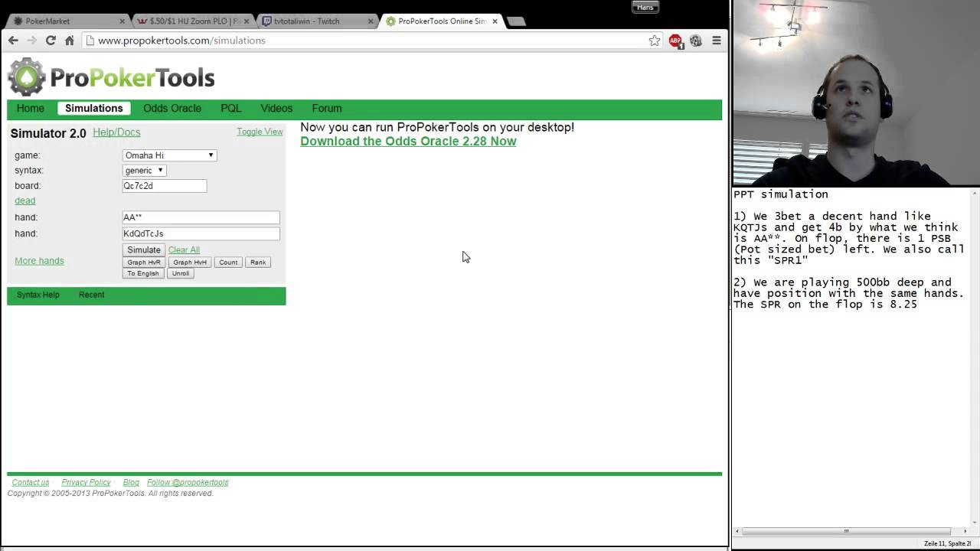
Task: Bookmark page with star icon
Action: (655, 41)
